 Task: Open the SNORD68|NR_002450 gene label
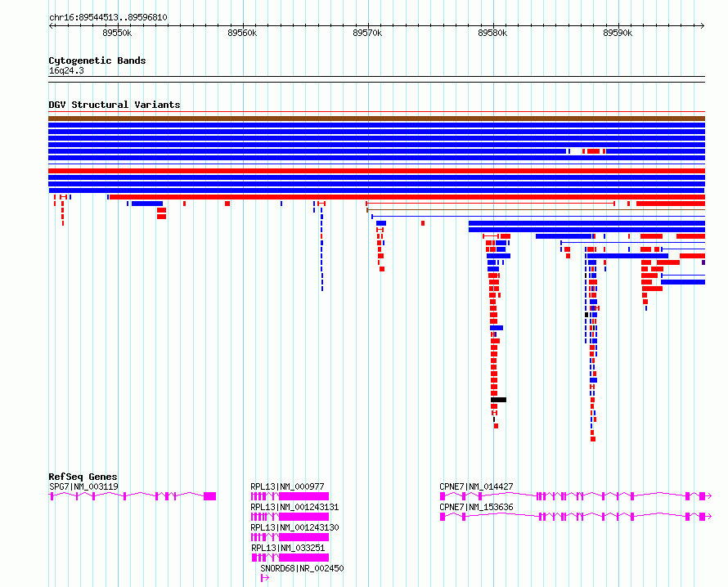pyautogui.click(x=303, y=568)
